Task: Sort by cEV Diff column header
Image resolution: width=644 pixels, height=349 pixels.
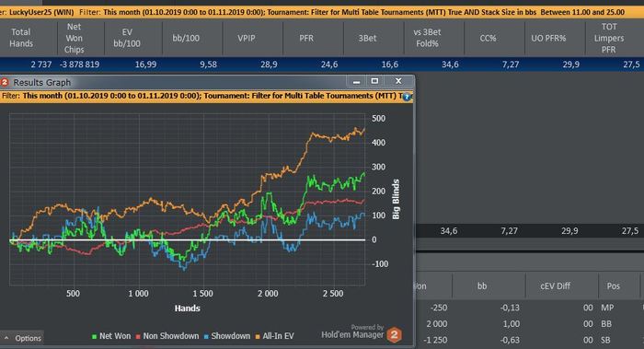Action: (555, 285)
